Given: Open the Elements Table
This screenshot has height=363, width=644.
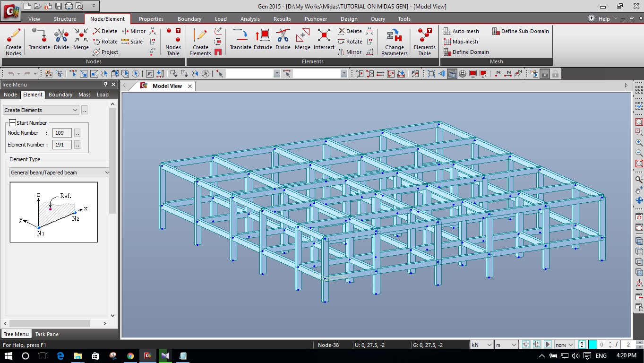Looking at the screenshot, I should pos(424,42).
